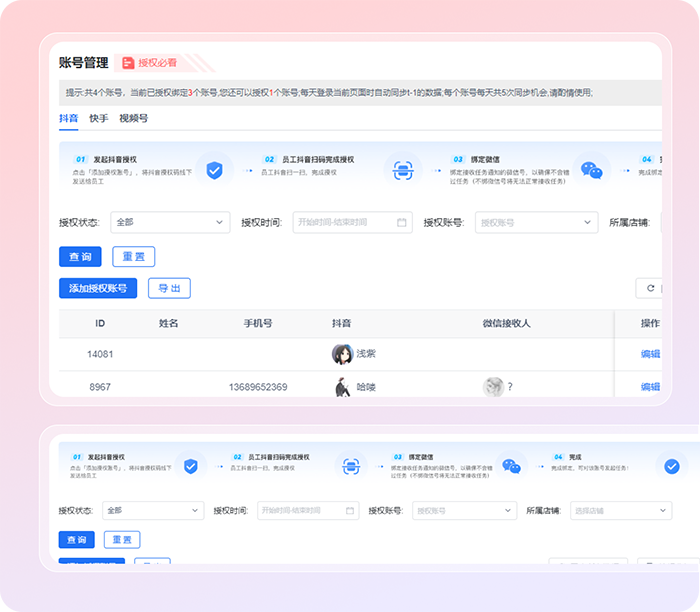This screenshot has width=700, height=612.
Task: Click 编辑 link for ID 14081
Action: pos(650,354)
